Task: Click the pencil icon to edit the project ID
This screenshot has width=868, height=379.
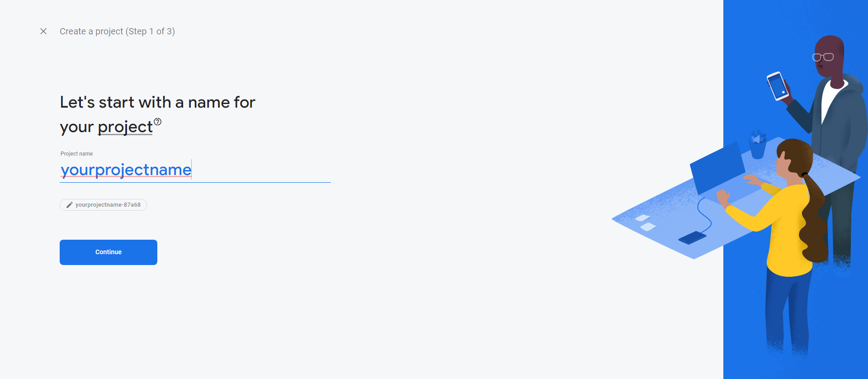Action: [69, 204]
